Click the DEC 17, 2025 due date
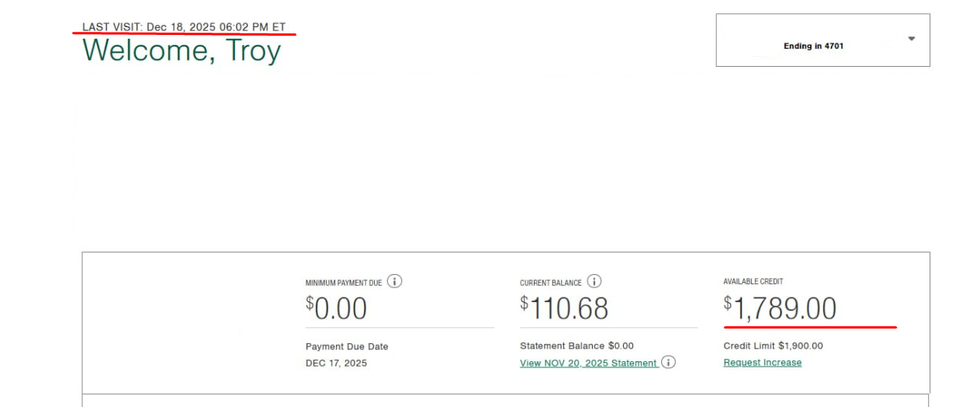This screenshot has height=407, width=980. pyautogui.click(x=336, y=363)
